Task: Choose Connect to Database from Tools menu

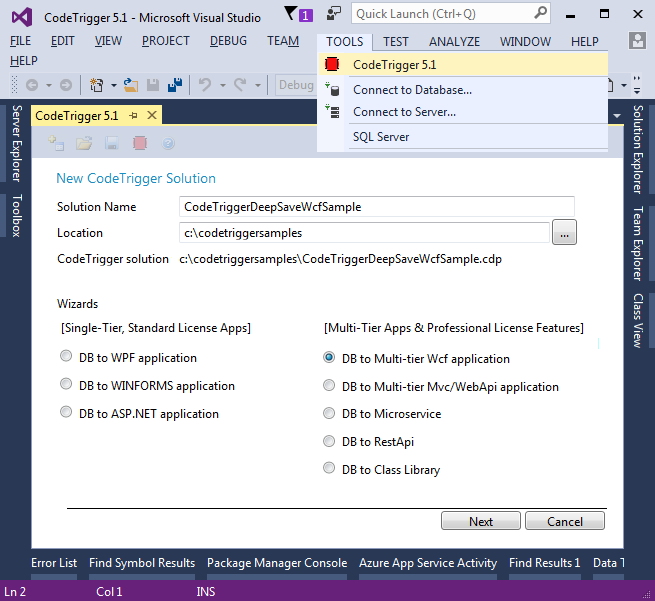Action: (412, 89)
